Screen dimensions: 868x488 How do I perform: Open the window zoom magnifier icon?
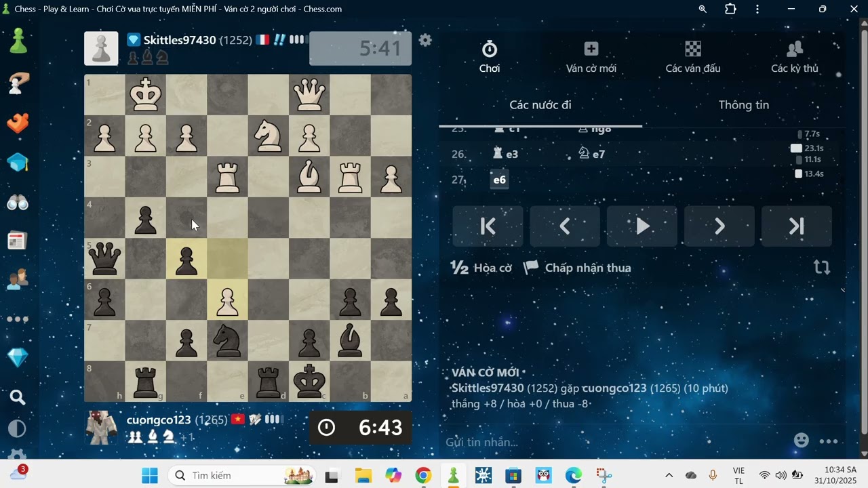[703, 9]
